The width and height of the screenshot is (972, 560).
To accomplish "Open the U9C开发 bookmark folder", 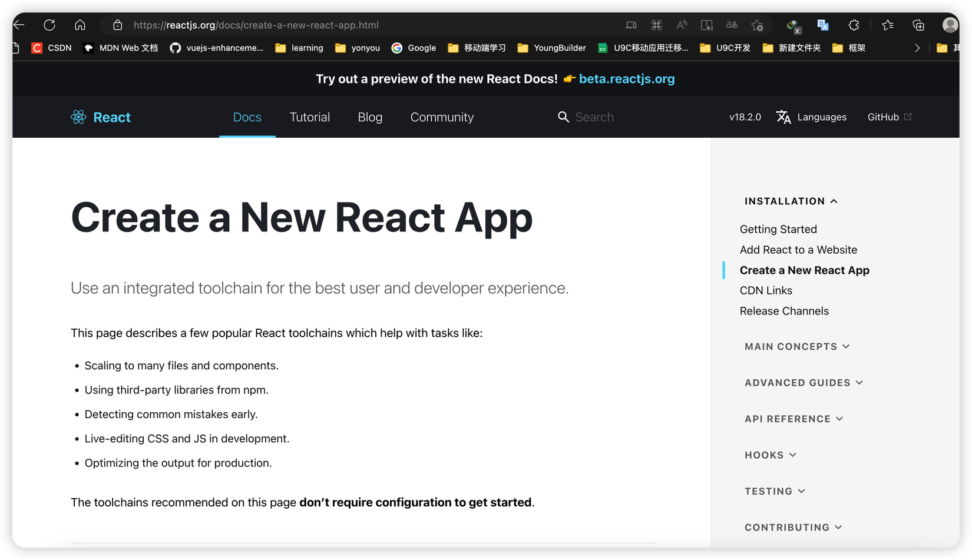I will pos(725,48).
